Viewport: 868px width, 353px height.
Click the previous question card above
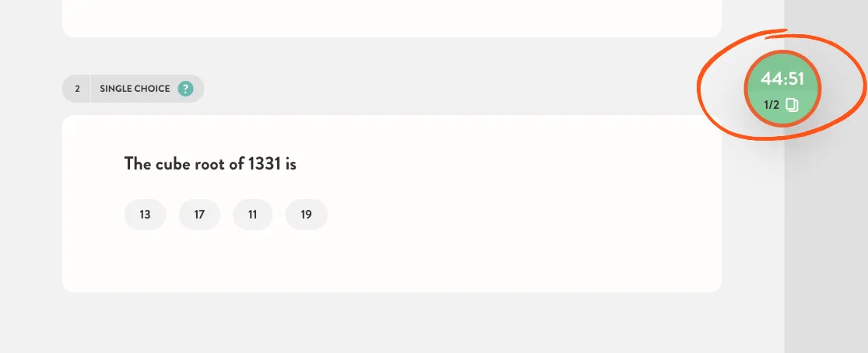392,18
